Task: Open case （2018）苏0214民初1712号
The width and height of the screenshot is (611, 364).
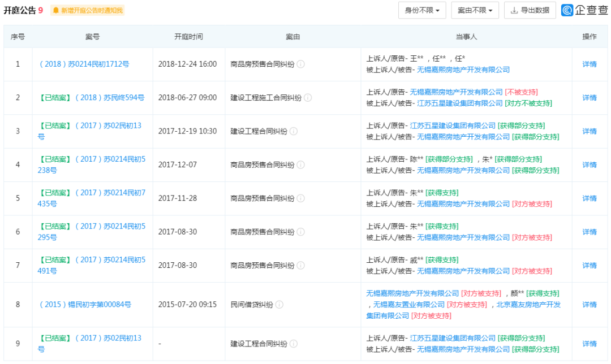Action: tap(84, 64)
